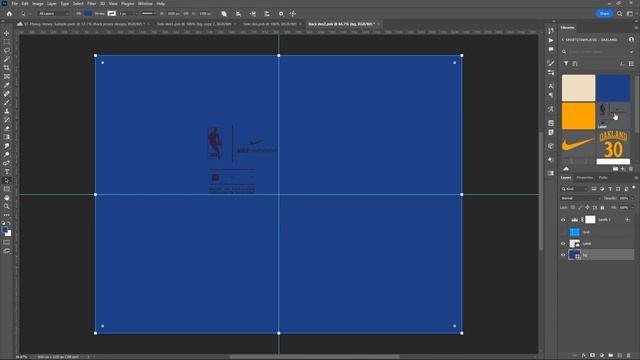Open the stroke line style dropdown
640x360 pixels.
[149, 13]
